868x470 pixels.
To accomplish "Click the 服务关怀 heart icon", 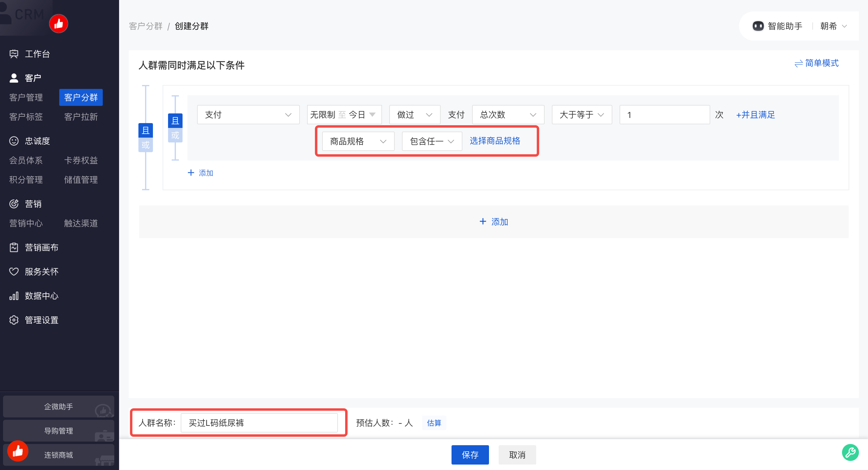I will (14, 272).
